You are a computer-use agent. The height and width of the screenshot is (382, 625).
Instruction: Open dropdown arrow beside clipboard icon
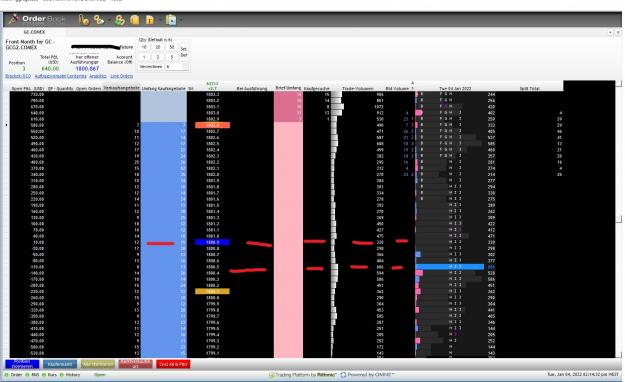click(181, 20)
